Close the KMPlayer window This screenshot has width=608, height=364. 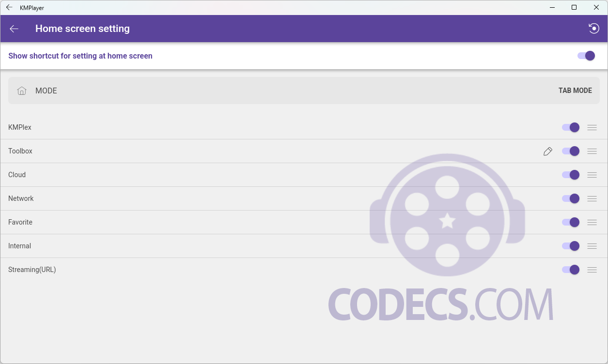point(596,7)
